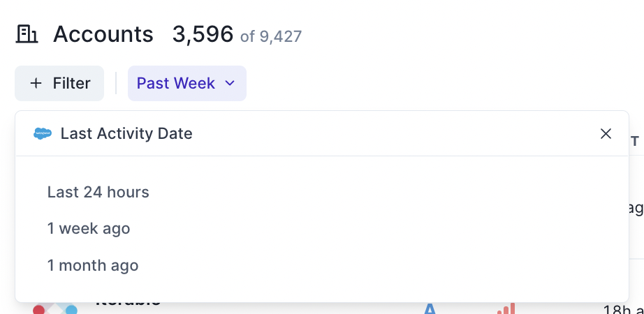This screenshot has width=644, height=314.
Task: Click the red bar chart icon
Action: click(x=506, y=308)
